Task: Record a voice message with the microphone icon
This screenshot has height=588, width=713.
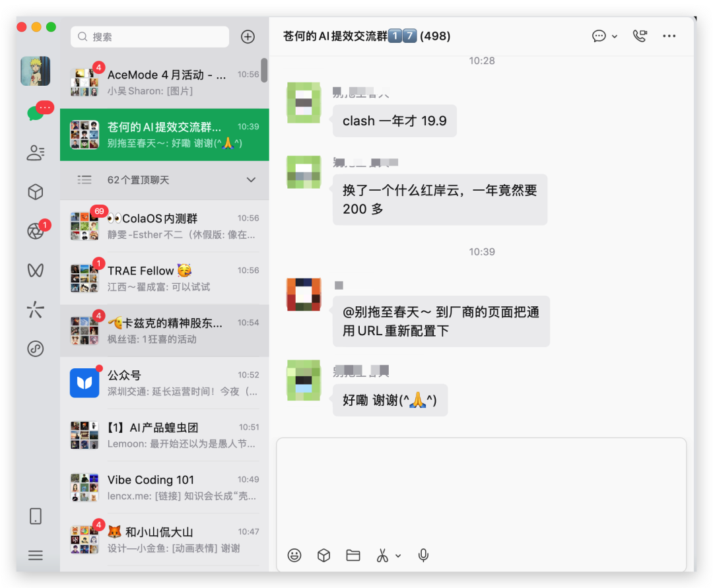Action: tap(423, 555)
